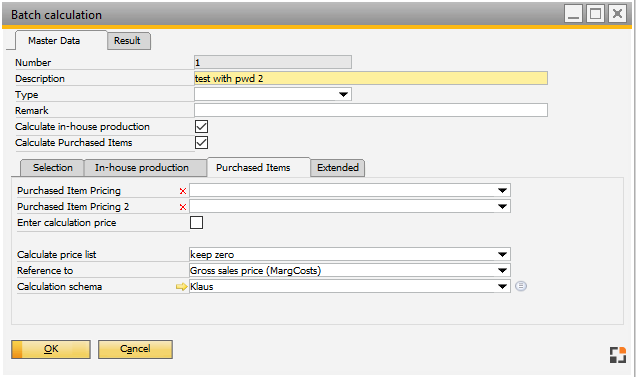This screenshot has width=636, height=377.
Task: Open the Selection tab
Action: [52, 168]
